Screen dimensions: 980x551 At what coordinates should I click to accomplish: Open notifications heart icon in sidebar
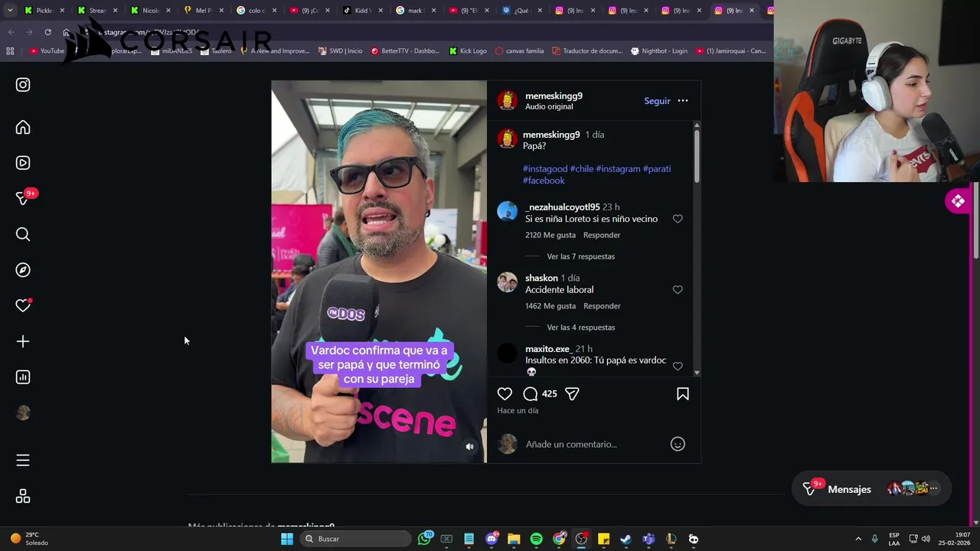pyautogui.click(x=23, y=305)
